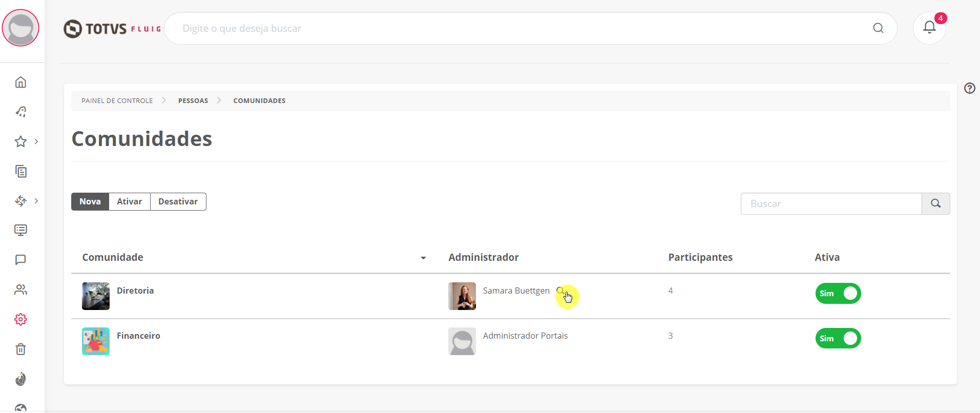Open the chat bubble icon in sidebar

click(x=20, y=260)
